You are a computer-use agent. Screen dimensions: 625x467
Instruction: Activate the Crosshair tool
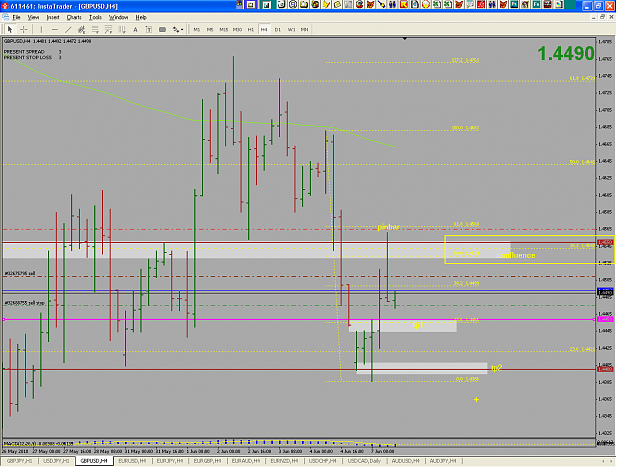[x=24, y=29]
